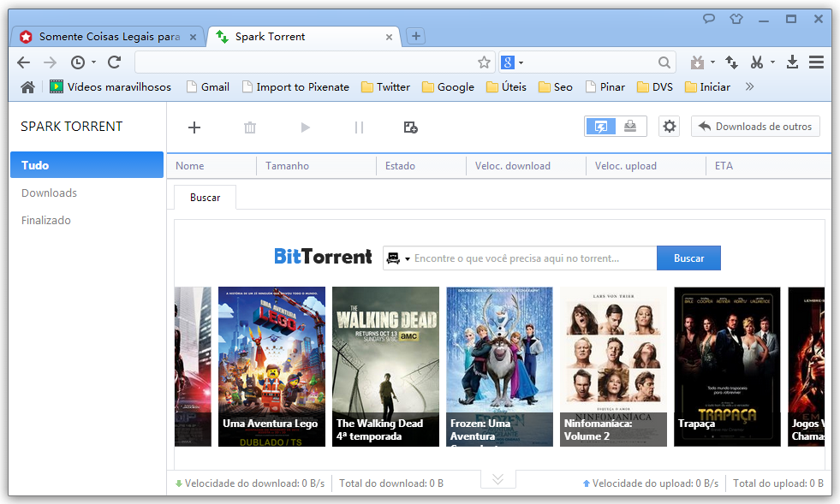Expand the BitTorrent search category dropdown

click(398, 258)
